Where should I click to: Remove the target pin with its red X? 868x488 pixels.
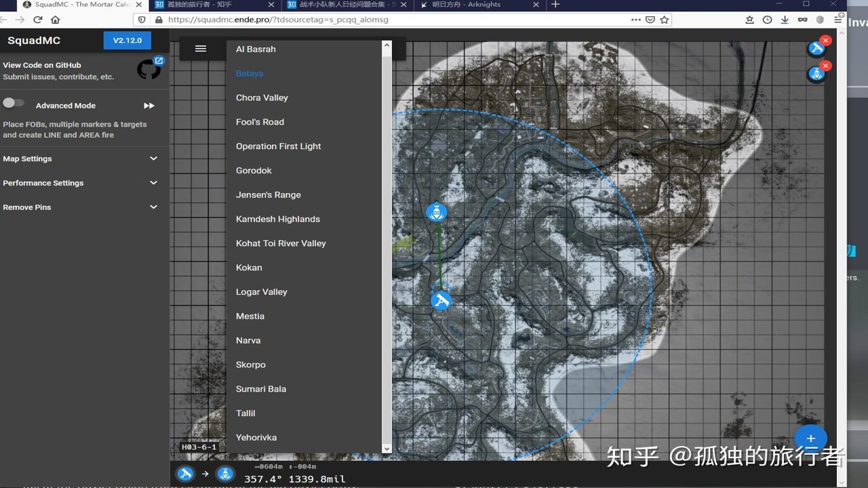coord(825,66)
